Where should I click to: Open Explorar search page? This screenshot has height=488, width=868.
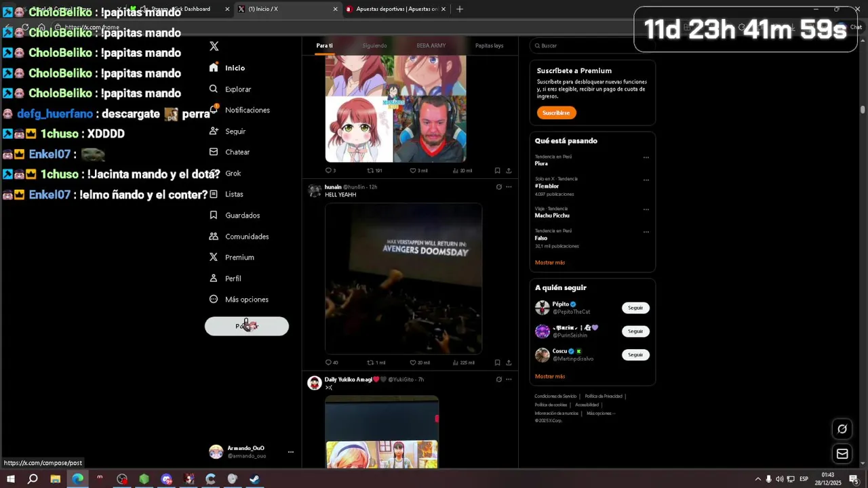230,89
